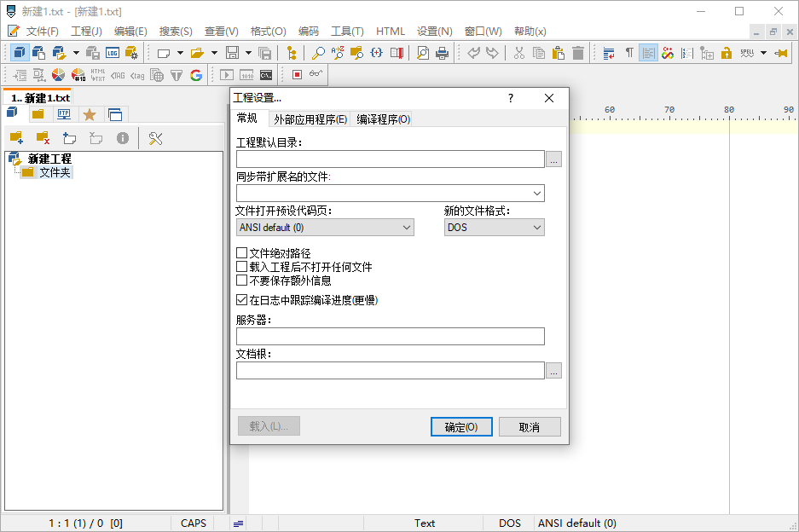The height and width of the screenshot is (532, 799).
Task: Enable the 文件绝对路径 checkbox
Action: pyautogui.click(x=240, y=253)
